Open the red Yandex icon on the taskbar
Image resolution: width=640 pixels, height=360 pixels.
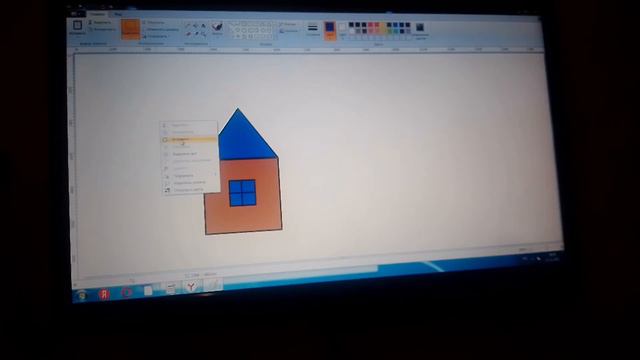104,294
